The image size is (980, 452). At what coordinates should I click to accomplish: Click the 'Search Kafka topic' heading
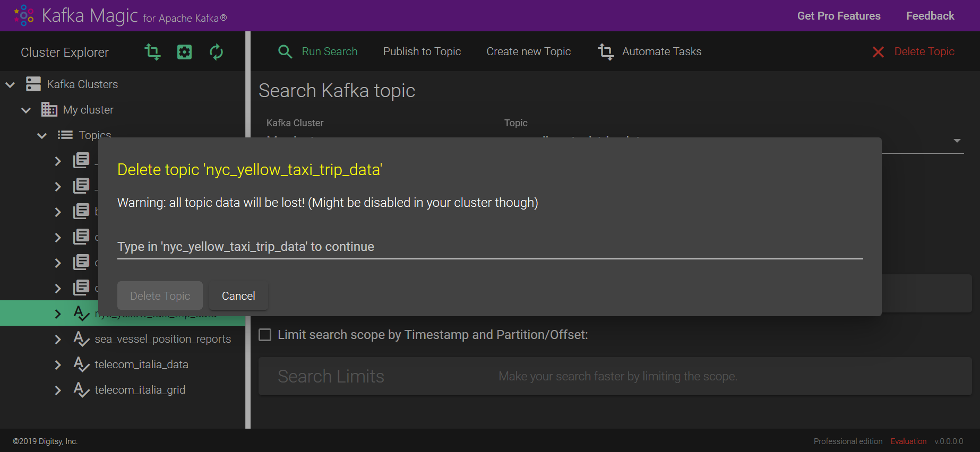pyautogui.click(x=337, y=91)
